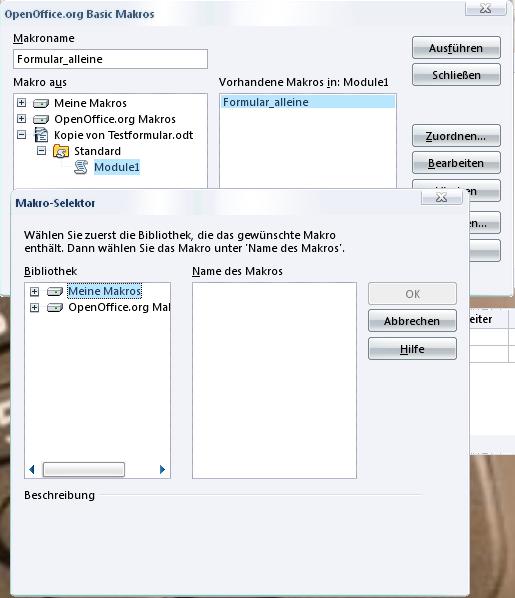Expand Meine Makros in the Bibliothek tree
Image resolution: width=515 pixels, height=598 pixels.
[34, 292]
